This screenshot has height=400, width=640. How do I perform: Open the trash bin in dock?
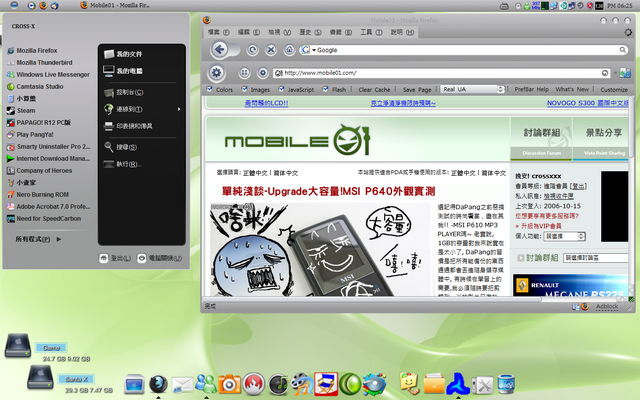point(506,384)
